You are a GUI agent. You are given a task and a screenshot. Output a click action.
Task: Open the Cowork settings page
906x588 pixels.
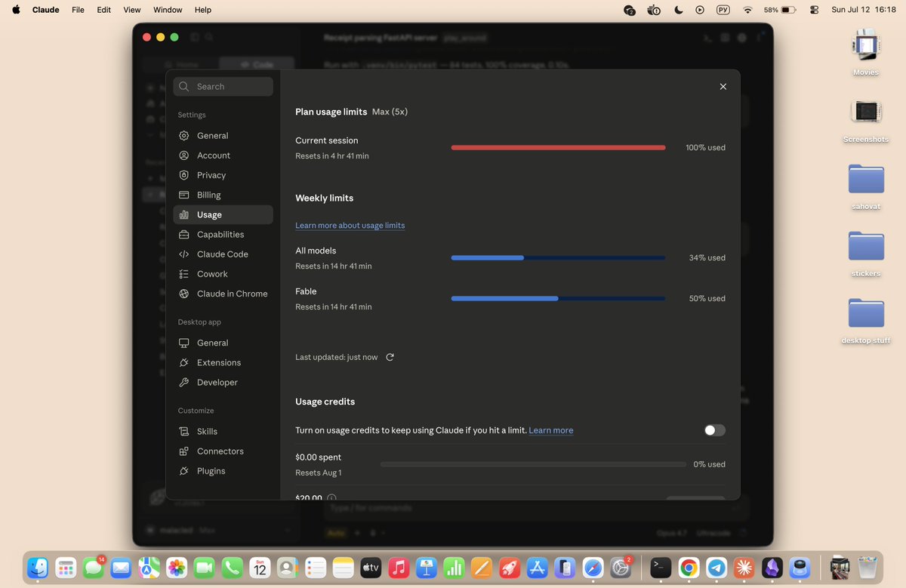pos(223,274)
